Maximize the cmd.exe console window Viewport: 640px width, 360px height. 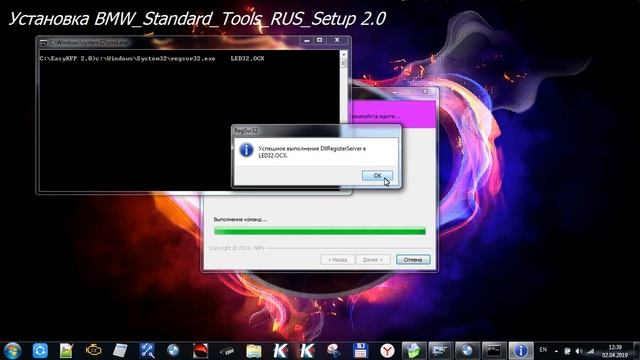[x=320, y=40]
